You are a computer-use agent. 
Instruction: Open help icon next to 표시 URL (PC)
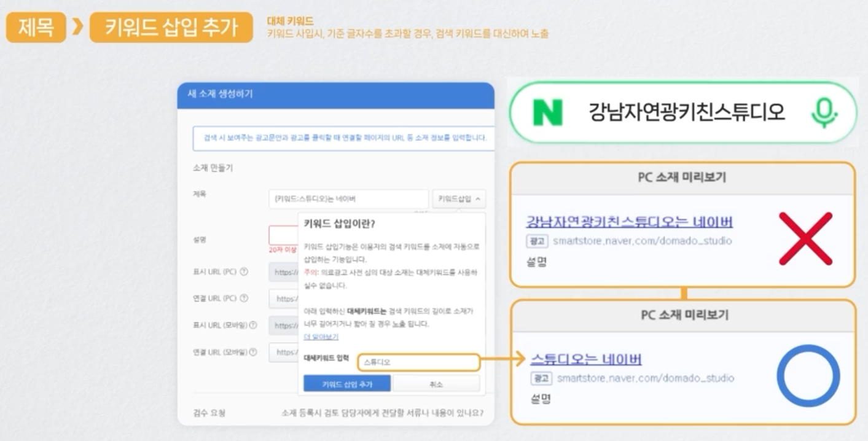[x=244, y=271]
